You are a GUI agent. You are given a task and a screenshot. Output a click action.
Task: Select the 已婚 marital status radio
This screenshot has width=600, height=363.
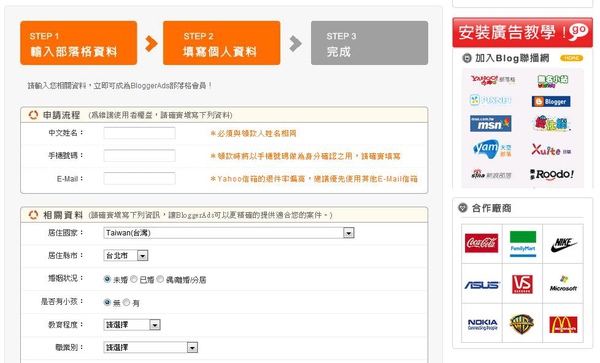click(134, 279)
